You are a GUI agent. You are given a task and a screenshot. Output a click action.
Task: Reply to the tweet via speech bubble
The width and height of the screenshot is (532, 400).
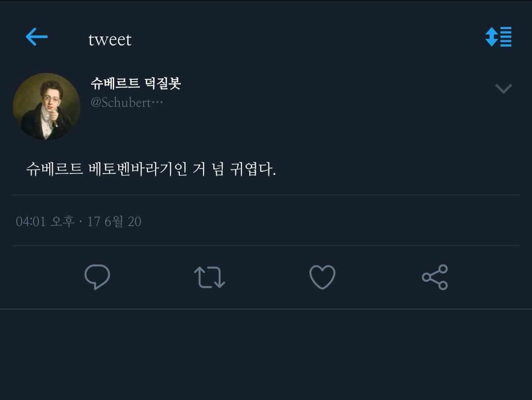[x=97, y=277]
